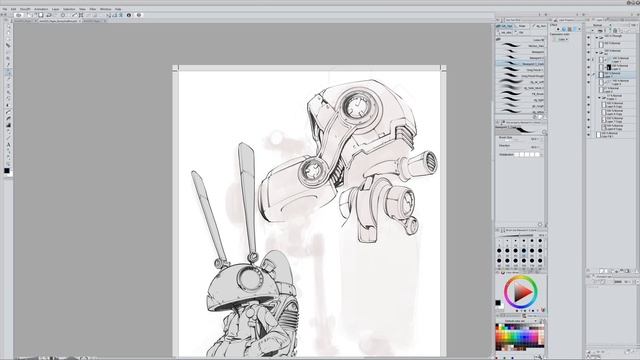Collapse the third folder containing the Copy layers
The height and width of the screenshot is (360, 640).
600,98
